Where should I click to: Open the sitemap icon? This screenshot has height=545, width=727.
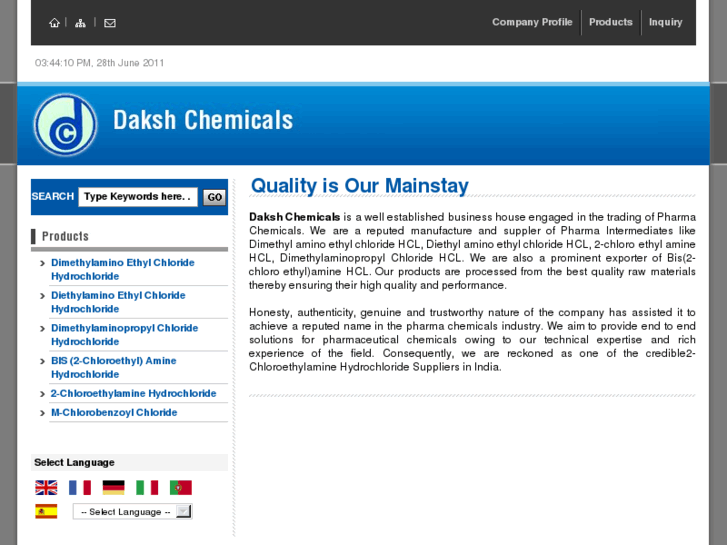(x=80, y=23)
